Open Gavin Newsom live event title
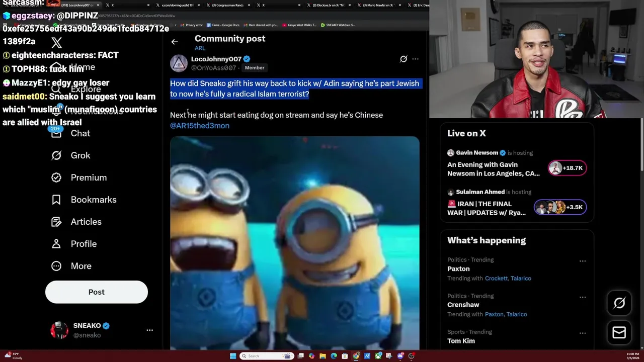This screenshot has height=362, width=644. [494, 169]
